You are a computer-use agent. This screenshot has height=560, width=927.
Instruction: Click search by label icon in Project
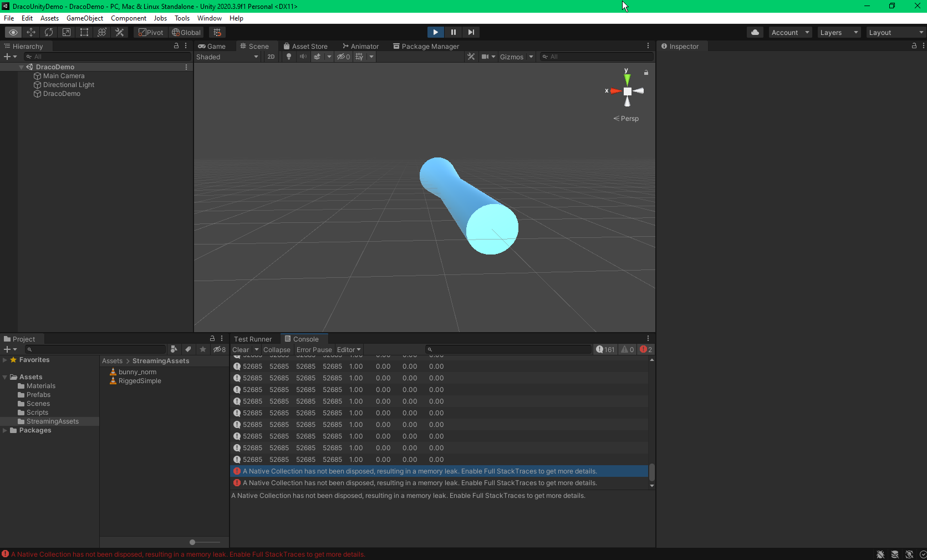189,349
